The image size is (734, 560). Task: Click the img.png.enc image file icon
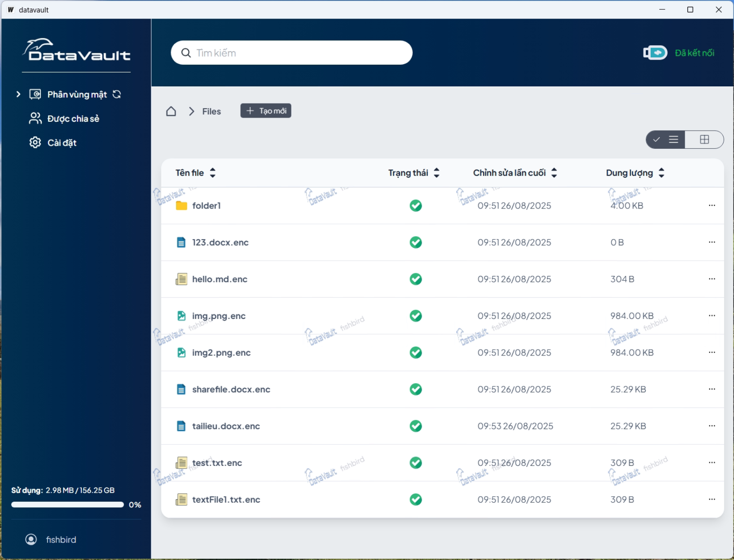coord(181,316)
